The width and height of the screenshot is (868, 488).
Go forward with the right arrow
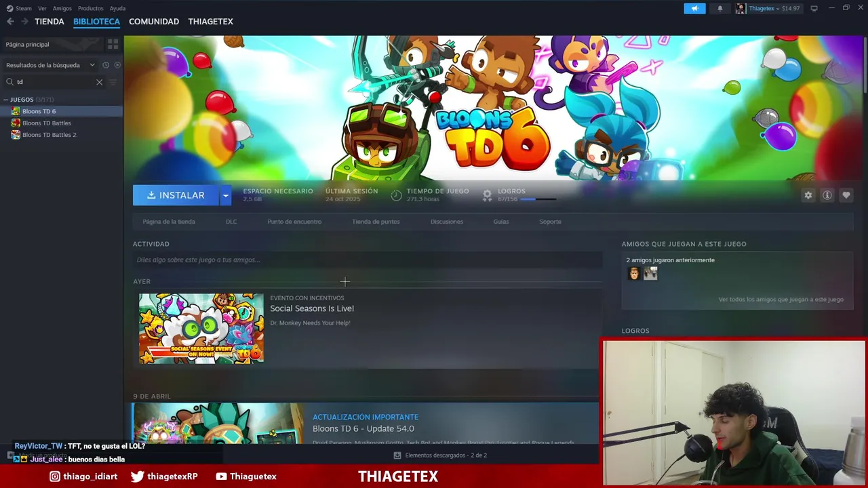coord(24,22)
